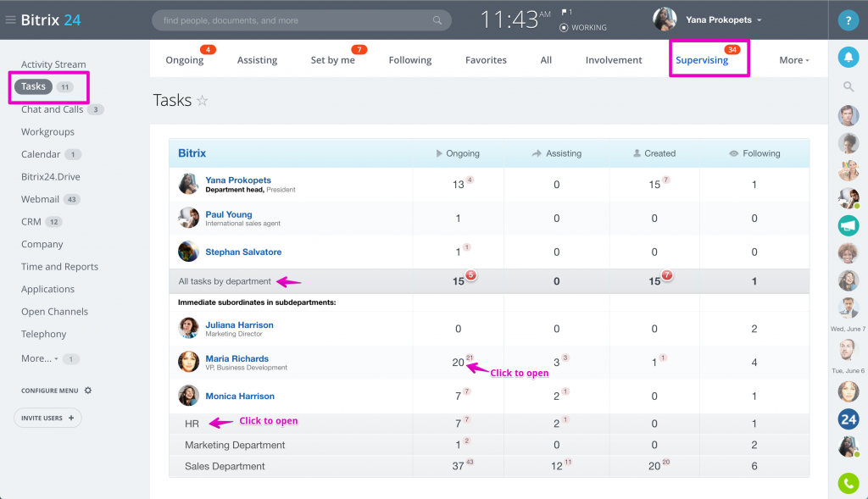This screenshot has height=499, width=868.
Task: Open the More dropdown in the task tabs
Action: tap(793, 60)
